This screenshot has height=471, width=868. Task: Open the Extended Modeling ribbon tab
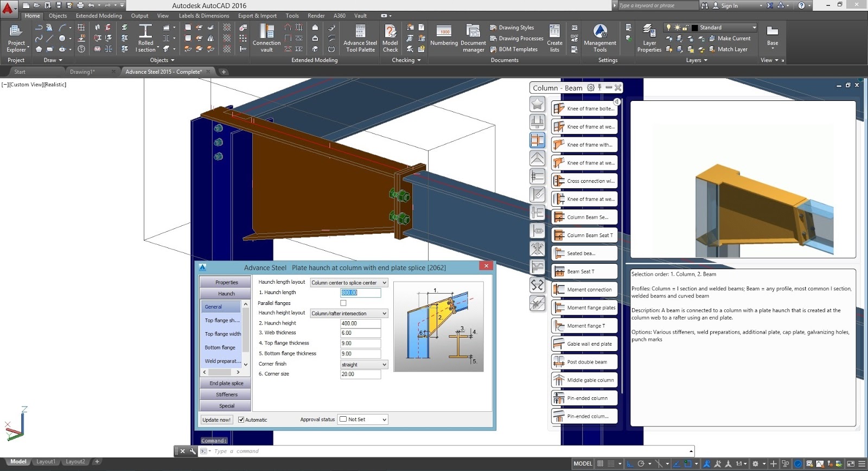pyautogui.click(x=99, y=16)
